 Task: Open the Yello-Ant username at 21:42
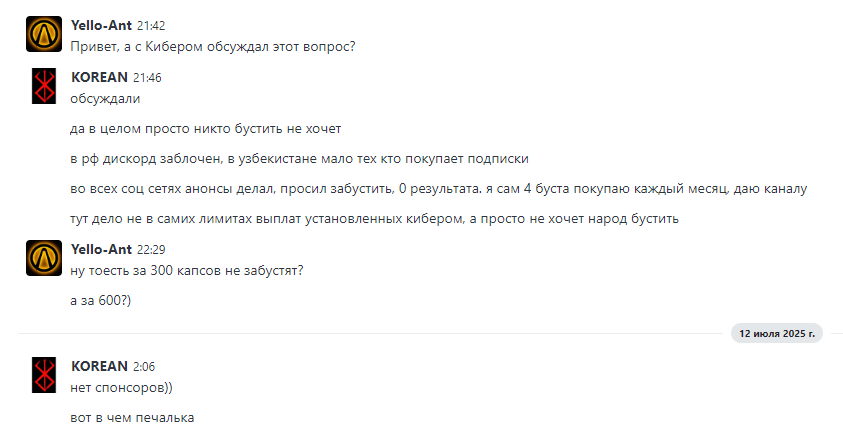point(101,25)
